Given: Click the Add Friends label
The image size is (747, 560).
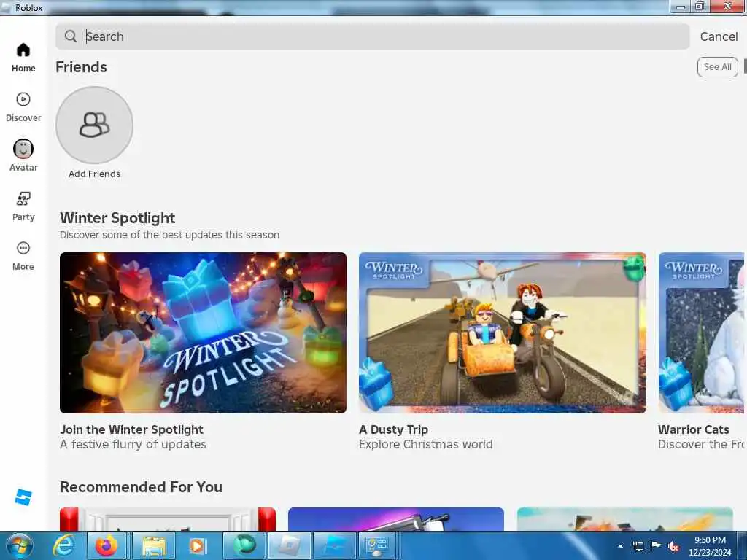Looking at the screenshot, I should point(94,174).
